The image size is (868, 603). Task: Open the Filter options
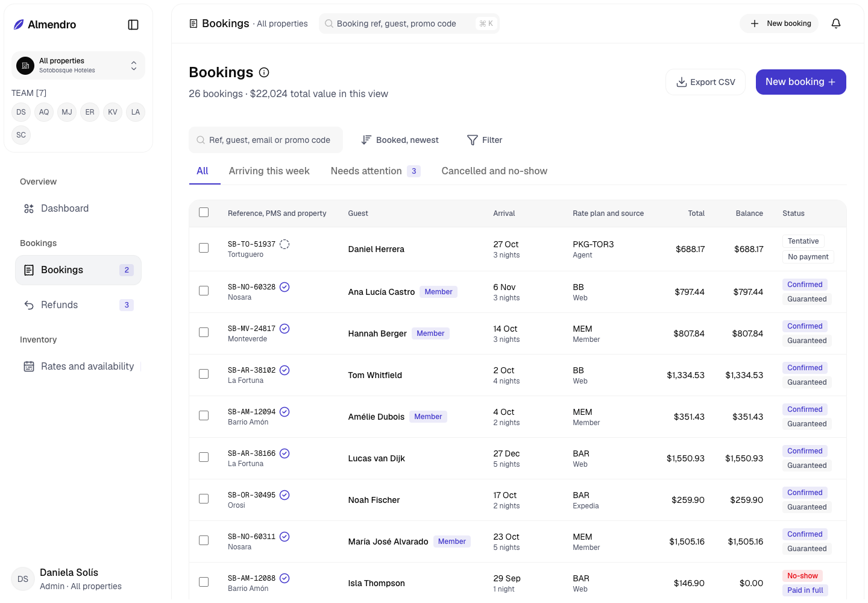[485, 140]
